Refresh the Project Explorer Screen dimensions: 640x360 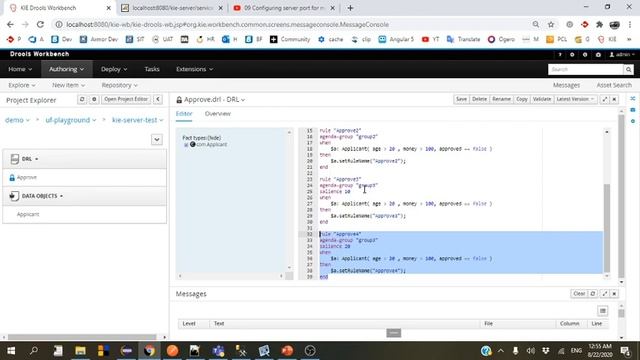82,99
